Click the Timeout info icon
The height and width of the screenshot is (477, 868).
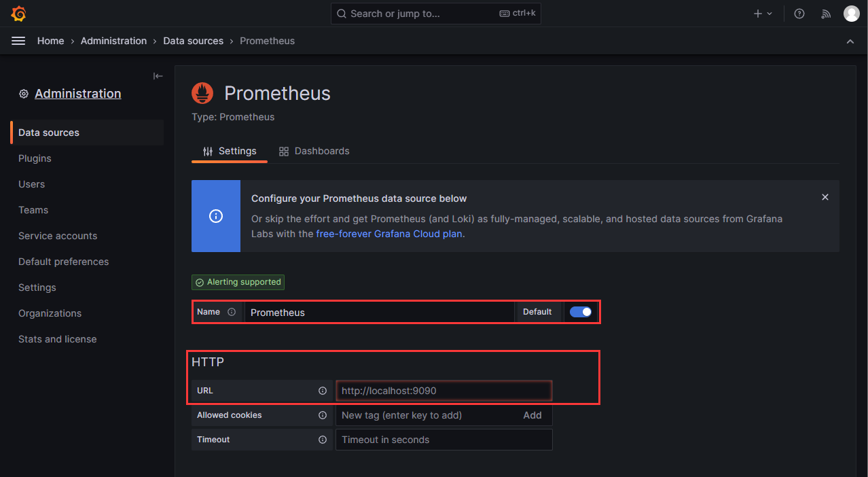point(323,440)
